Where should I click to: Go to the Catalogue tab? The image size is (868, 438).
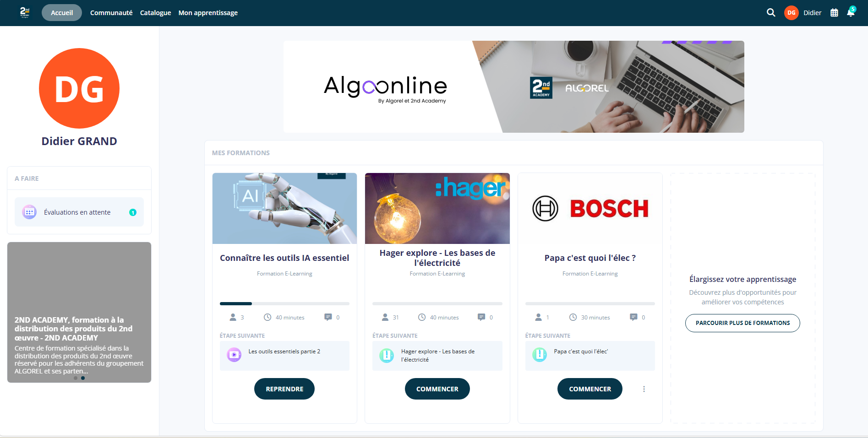click(155, 13)
